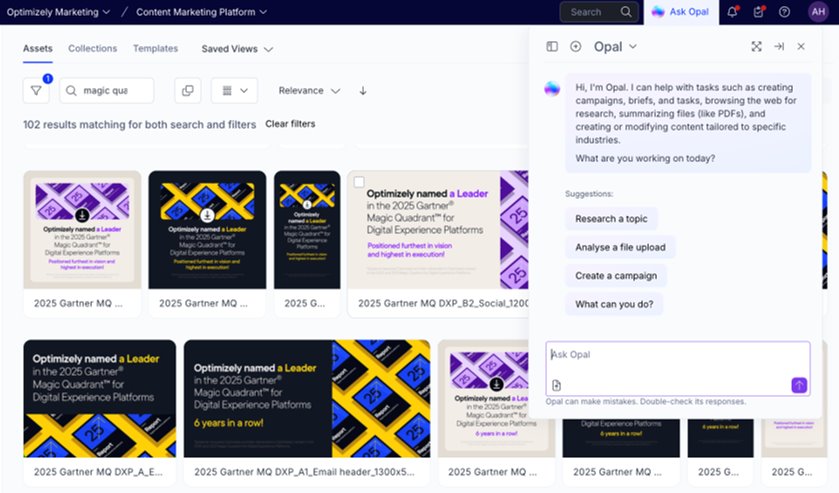Open the filter funnel icon

click(36, 90)
